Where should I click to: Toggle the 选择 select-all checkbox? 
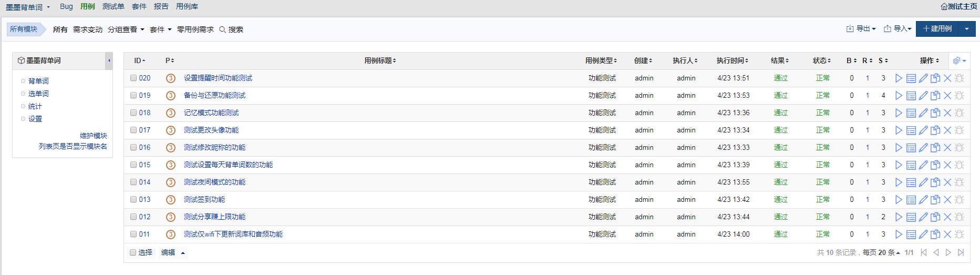pos(133,253)
